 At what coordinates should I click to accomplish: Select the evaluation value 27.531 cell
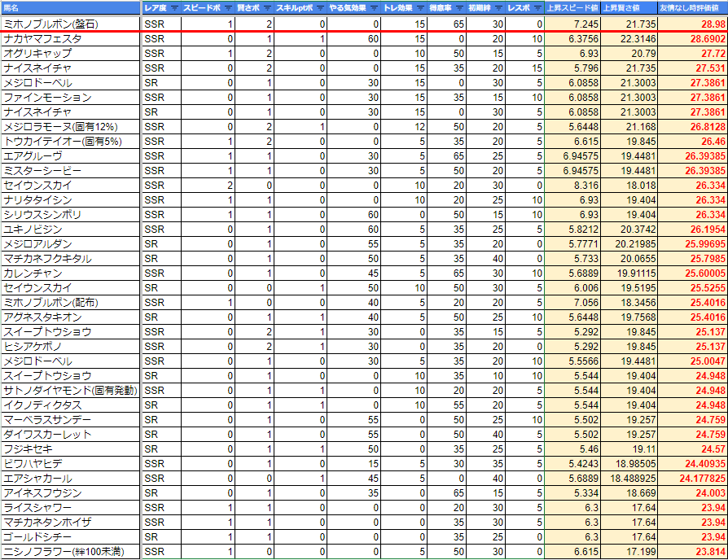pos(693,68)
